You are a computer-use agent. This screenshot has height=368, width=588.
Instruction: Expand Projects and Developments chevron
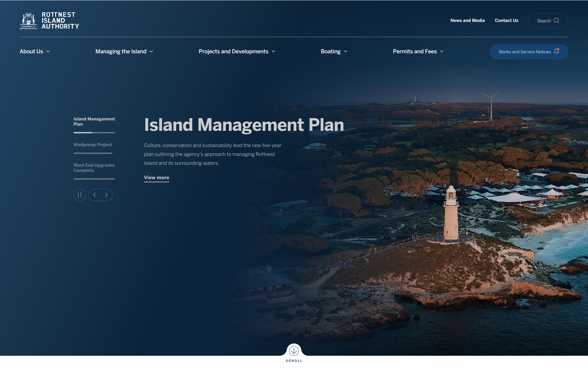pos(273,52)
